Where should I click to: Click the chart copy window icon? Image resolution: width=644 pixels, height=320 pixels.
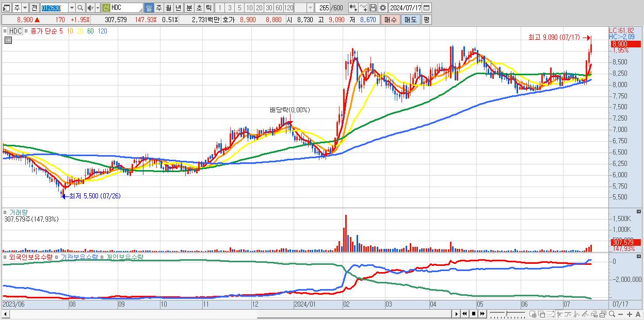click(x=603, y=314)
